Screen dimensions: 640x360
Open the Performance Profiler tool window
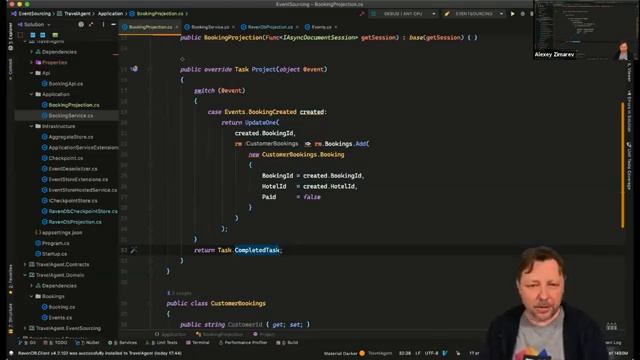click(x=242, y=342)
